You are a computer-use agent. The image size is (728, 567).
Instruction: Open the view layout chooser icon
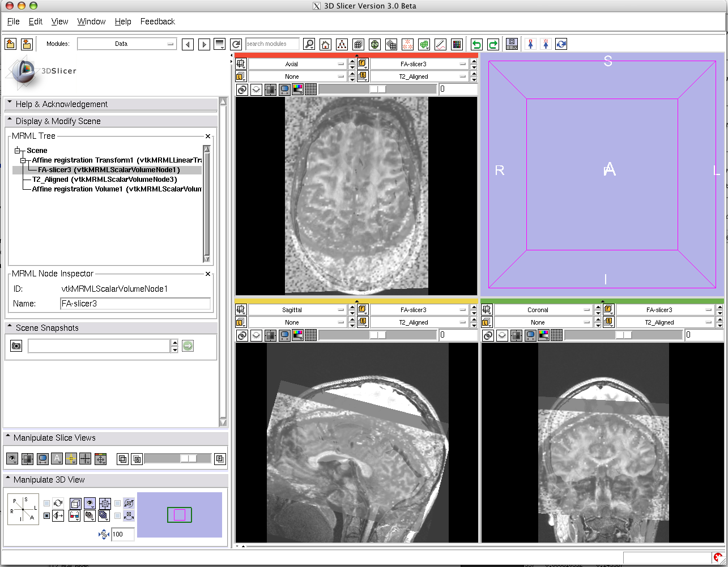512,44
